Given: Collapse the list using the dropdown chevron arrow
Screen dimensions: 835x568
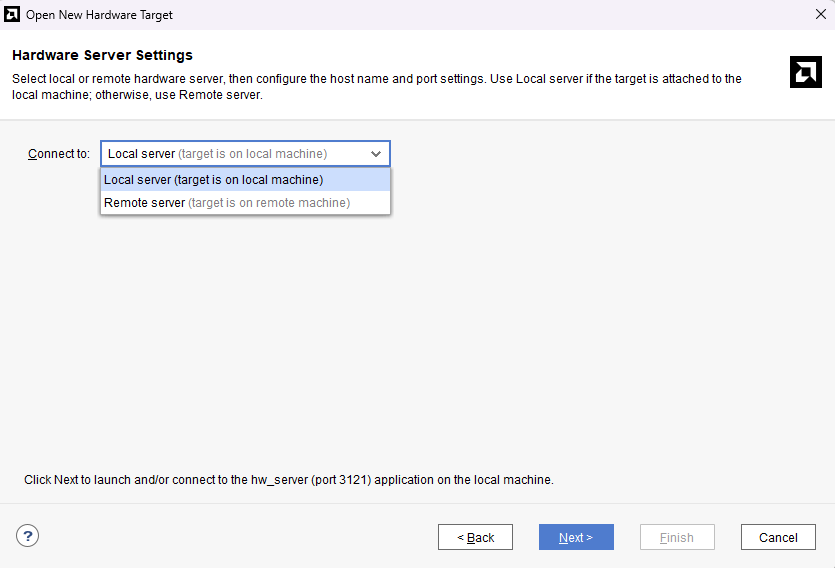Looking at the screenshot, I should tap(376, 154).
